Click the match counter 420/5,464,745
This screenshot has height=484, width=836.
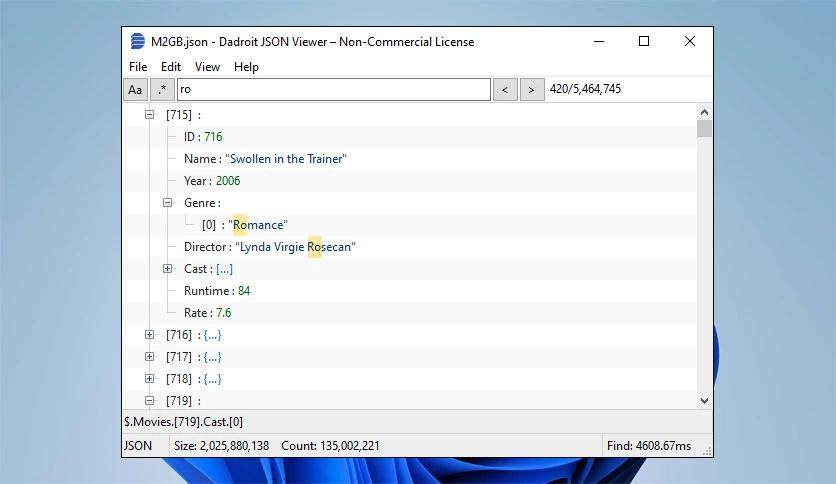tap(585, 89)
